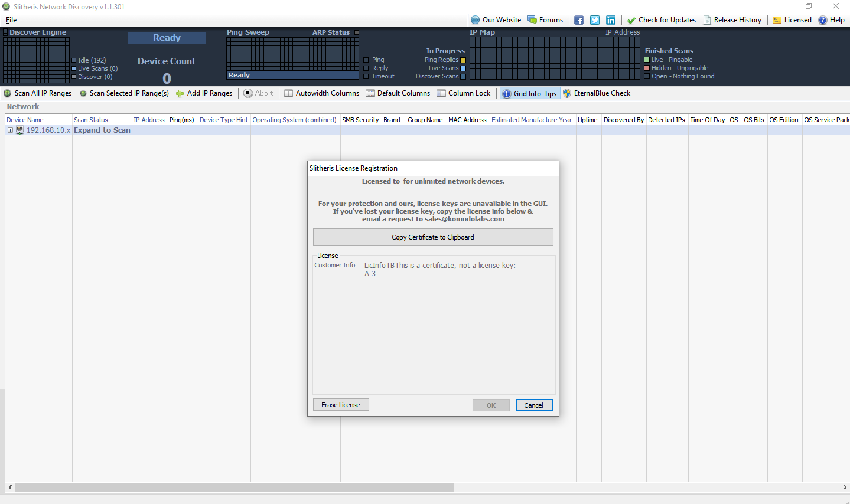
Task: Visit the LinkedIn page icon
Action: point(611,20)
